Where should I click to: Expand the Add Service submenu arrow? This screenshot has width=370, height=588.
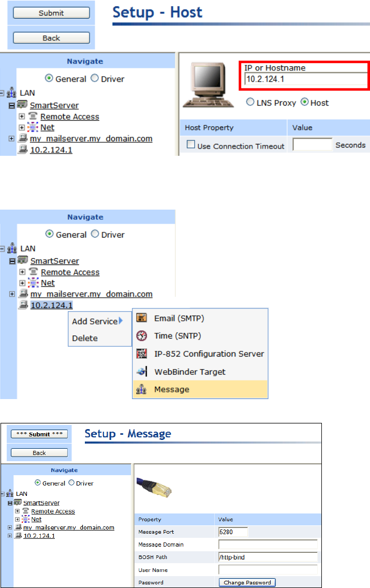(121, 321)
